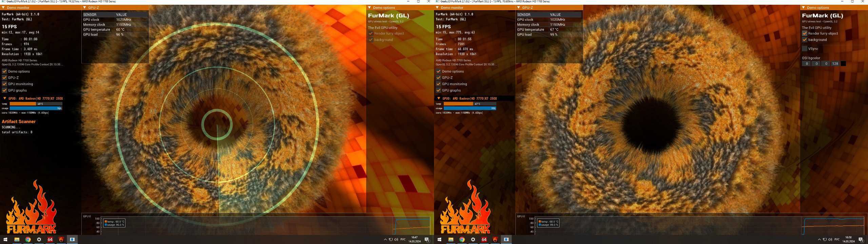Select the active blue window icon in left taskbar
Viewport: 868px width, 244px height.
[72, 239]
